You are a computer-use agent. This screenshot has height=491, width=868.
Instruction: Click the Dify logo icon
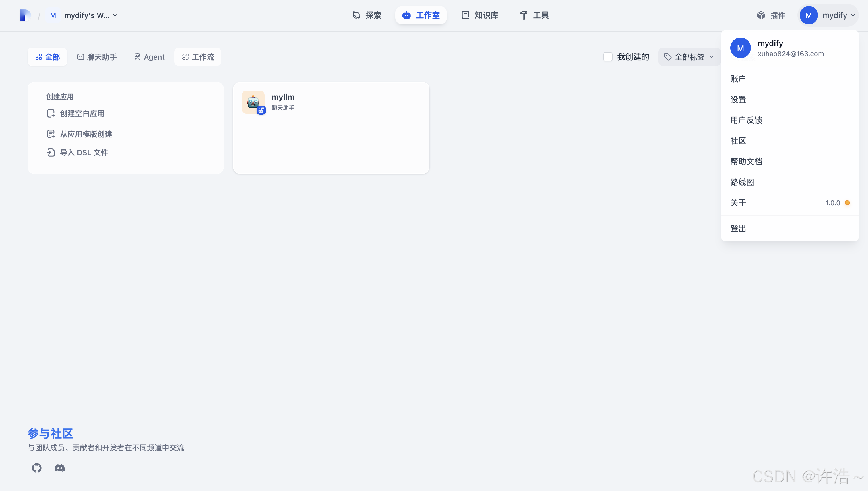pyautogui.click(x=25, y=15)
